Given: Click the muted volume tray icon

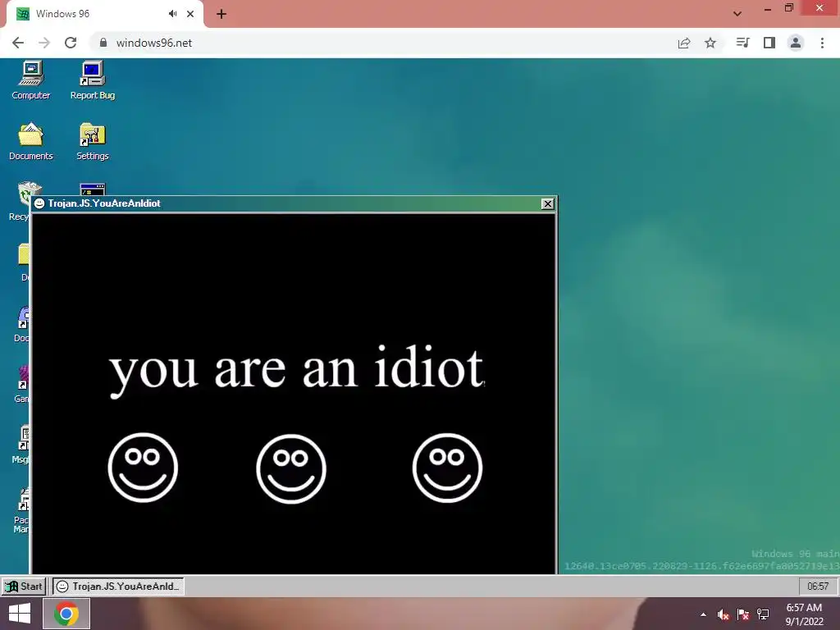Looking at the screenshot, I should (724, 614).
